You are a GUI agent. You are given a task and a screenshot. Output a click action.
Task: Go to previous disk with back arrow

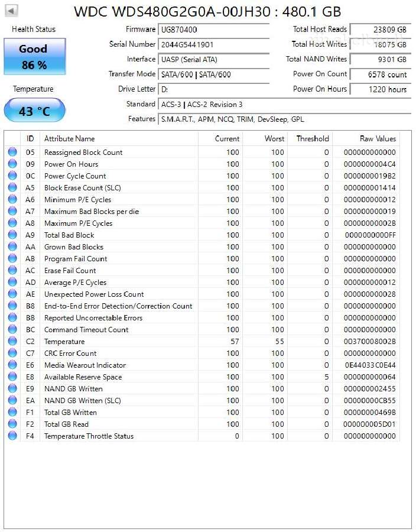click(x=12, y=11)
